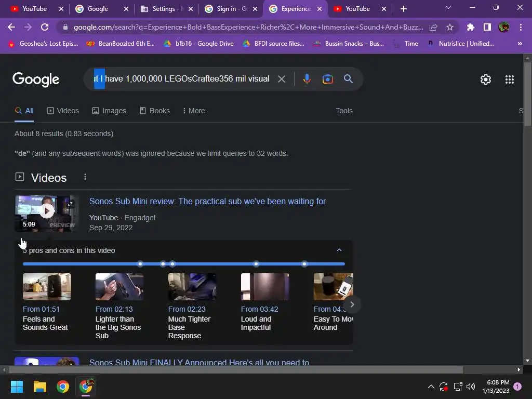Jump to From 02:13 Lighter than Big Sonos Sub
Screen dimensions: 532x399
pos(119,307)
